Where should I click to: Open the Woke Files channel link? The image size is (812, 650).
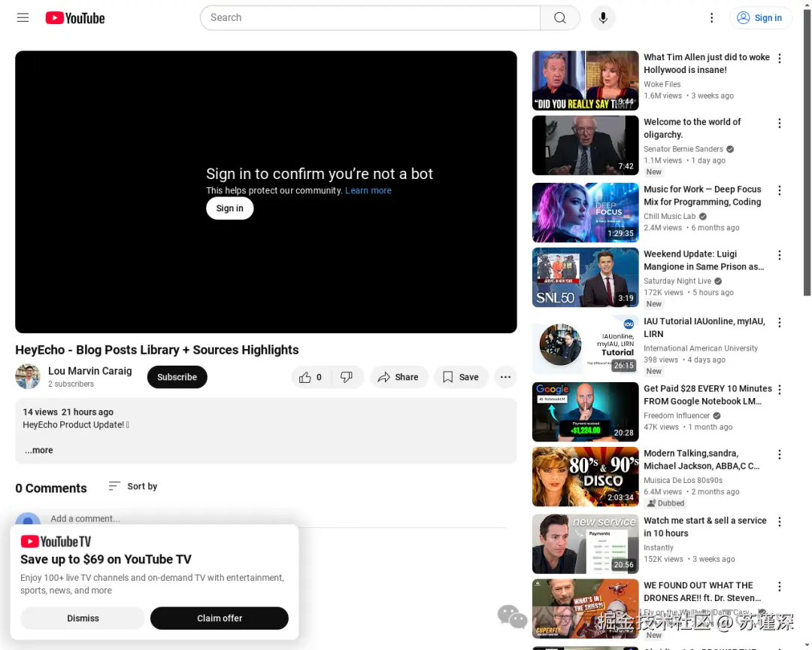click(662, 84)
